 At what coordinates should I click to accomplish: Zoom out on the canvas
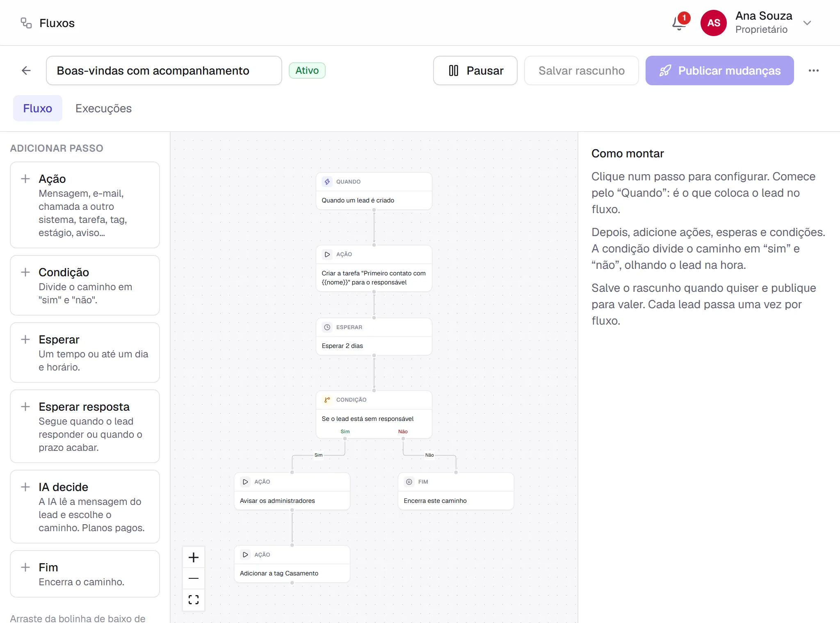pos(194,578)
